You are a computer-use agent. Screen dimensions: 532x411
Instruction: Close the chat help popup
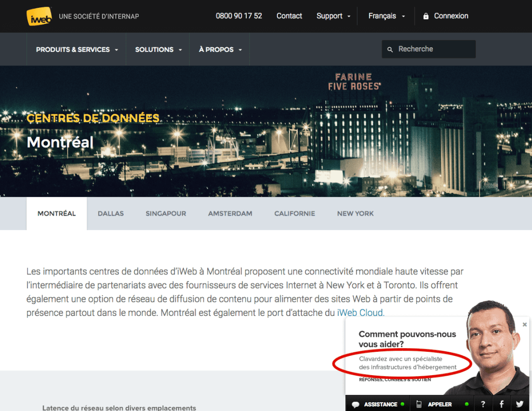point(525,324)
